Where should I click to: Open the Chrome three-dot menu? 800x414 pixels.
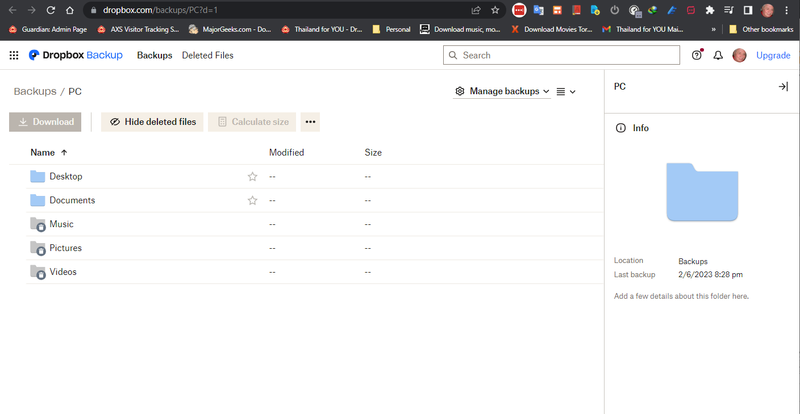click(786, 10)
